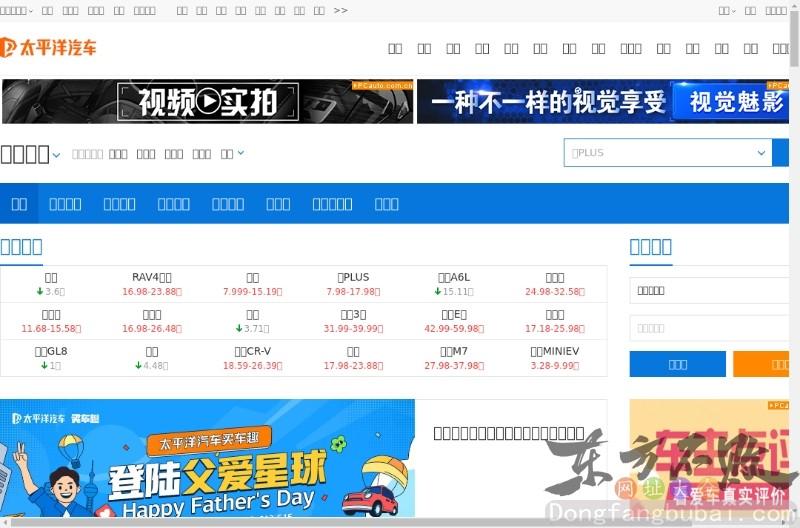Expand the search box dropdown arrow
800x528 pixels.
tap(761, 153)
